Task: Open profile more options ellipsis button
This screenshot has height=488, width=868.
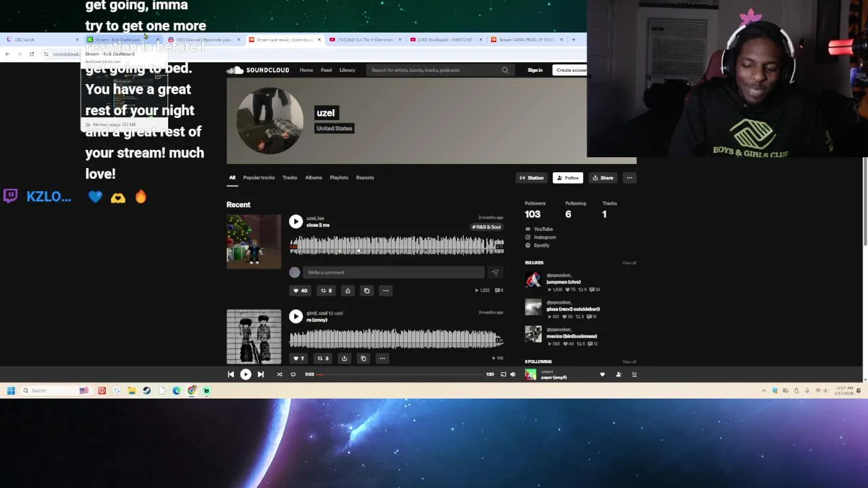Action: tap(629, 178)
